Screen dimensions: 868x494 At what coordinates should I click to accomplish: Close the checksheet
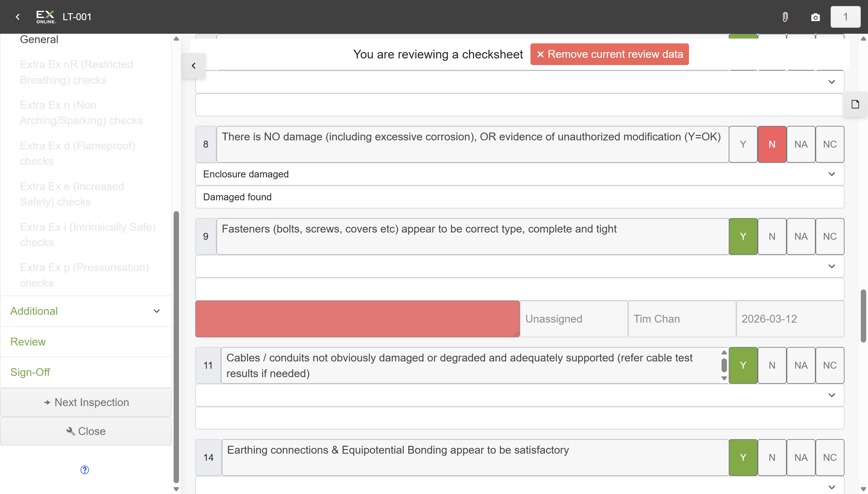86,431
